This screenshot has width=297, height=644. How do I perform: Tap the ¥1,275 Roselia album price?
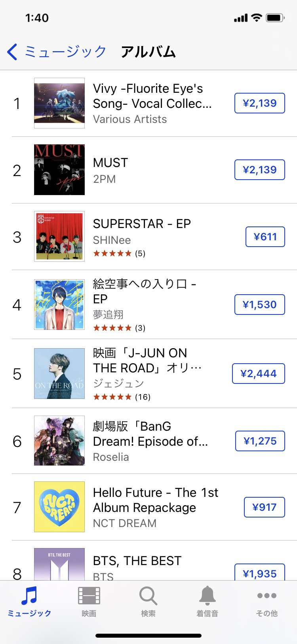coord(260,441)
